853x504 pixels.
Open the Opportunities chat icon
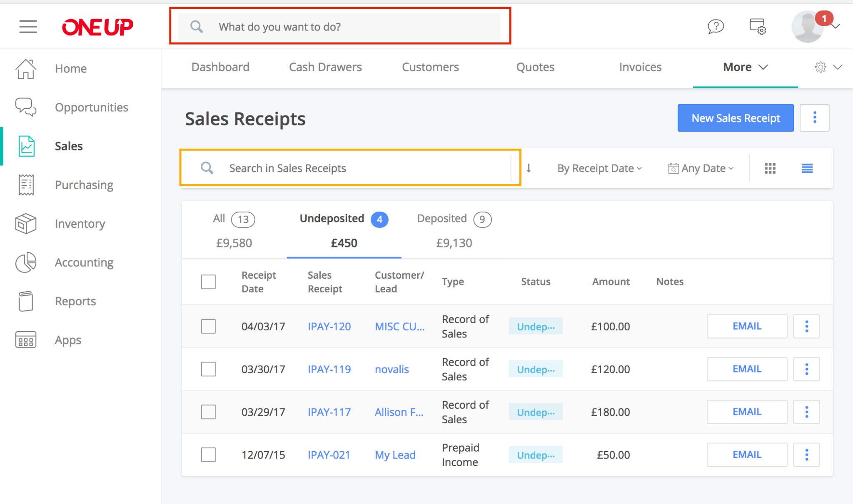(25, 107)
